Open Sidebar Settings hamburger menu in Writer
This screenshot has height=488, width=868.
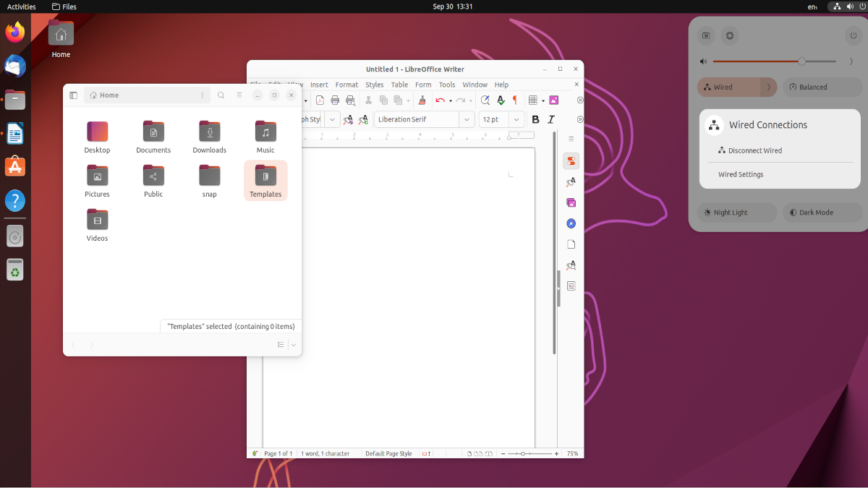click(571, 139)
